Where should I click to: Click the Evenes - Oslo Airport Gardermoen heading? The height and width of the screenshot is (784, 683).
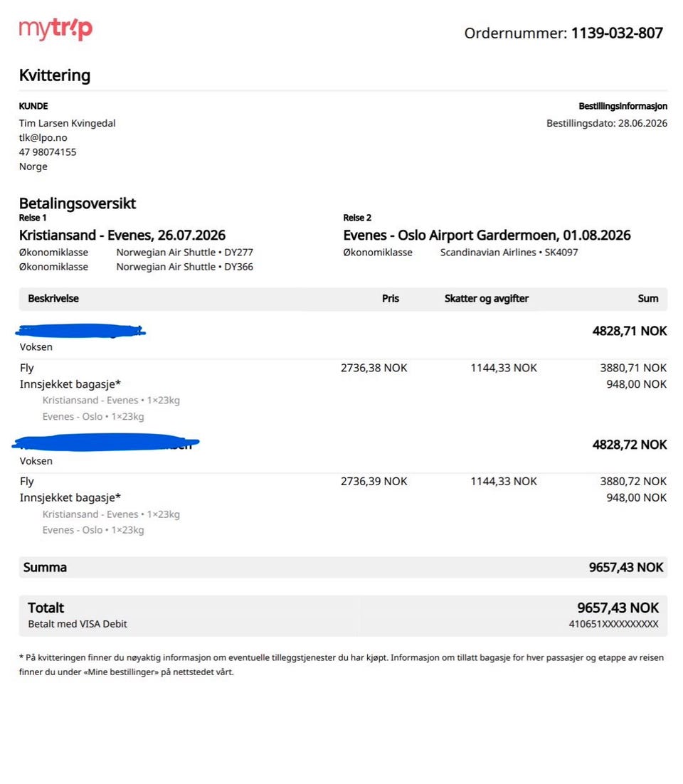click(487, 235)
